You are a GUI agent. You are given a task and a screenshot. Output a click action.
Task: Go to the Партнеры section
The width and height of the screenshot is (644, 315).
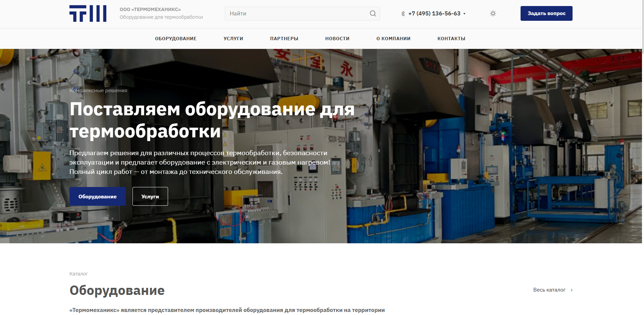(284, 39)
